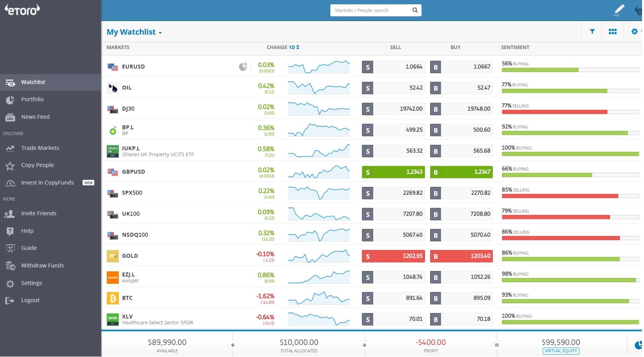Click the Logout arrow icon
This screenshot has width=644, height=357.
pyautogui.click(x=10, y=301)
